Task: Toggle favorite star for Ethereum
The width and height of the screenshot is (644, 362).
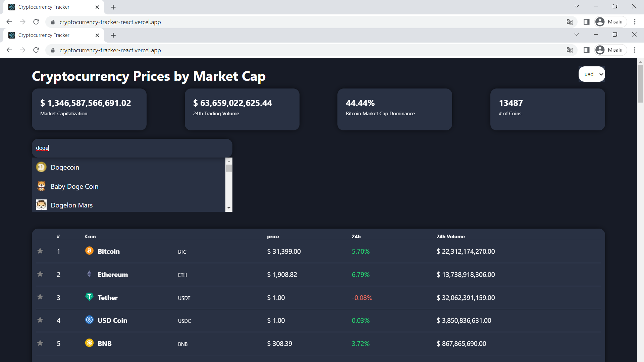Action: pos(40,274)
